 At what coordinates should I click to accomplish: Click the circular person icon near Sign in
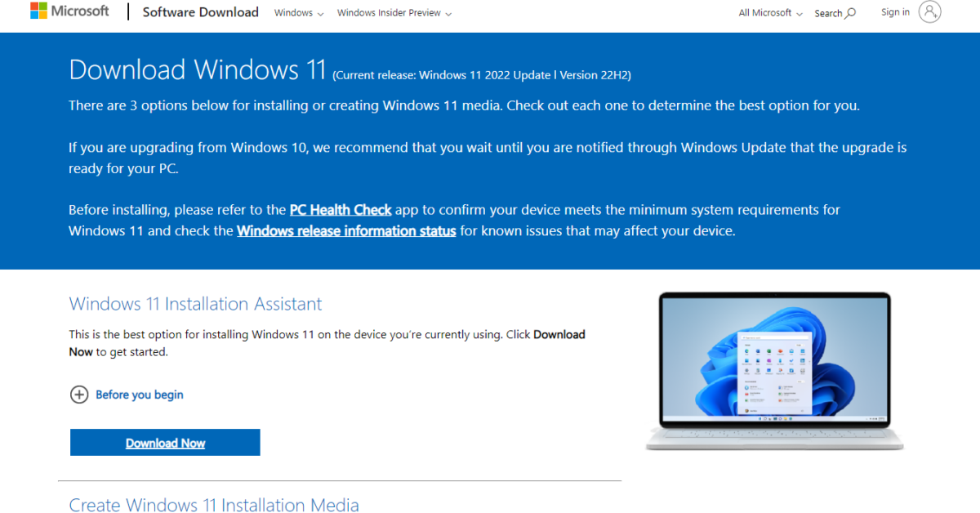(x=931, y=12)
